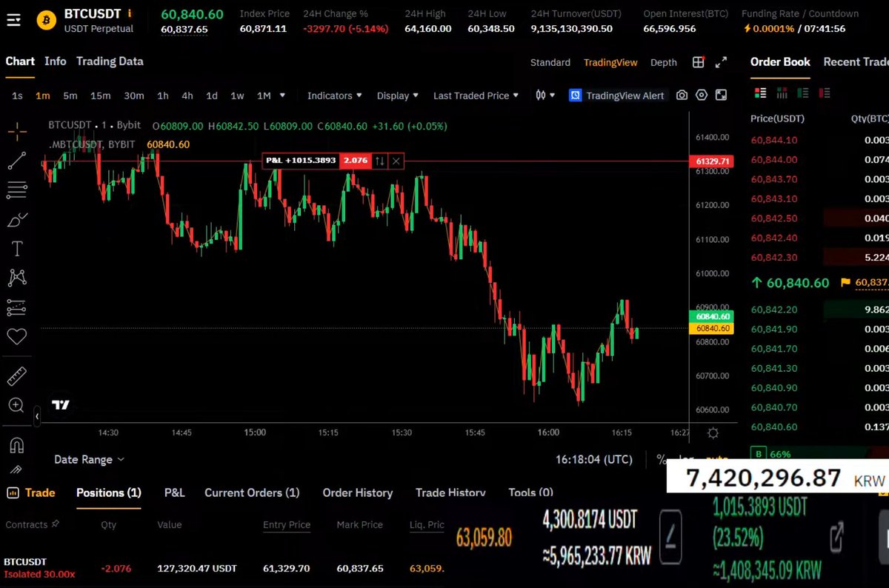Select the ruler measure tool
Image resolution: width=889 pixels, height=588 pixels.
tap(17, 376)
